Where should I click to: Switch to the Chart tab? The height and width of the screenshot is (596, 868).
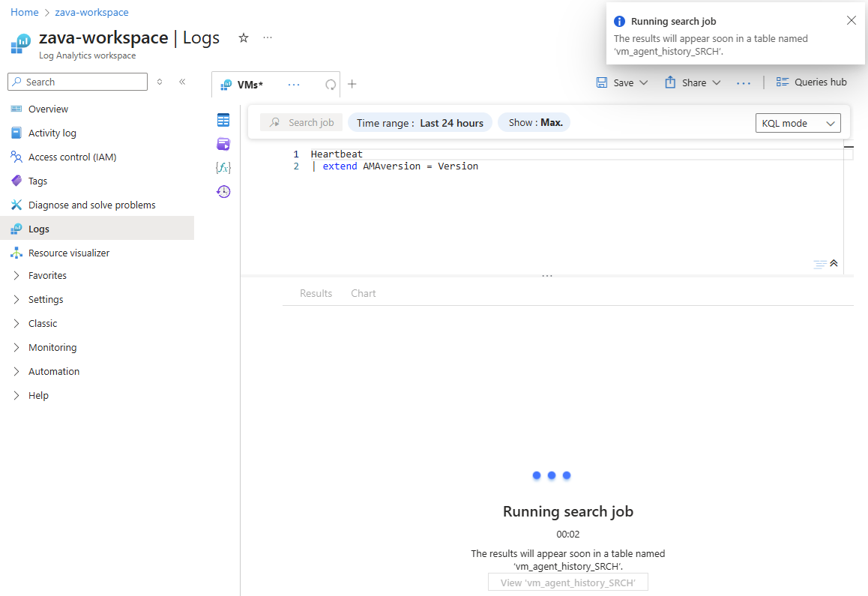[x=363, y=294]
